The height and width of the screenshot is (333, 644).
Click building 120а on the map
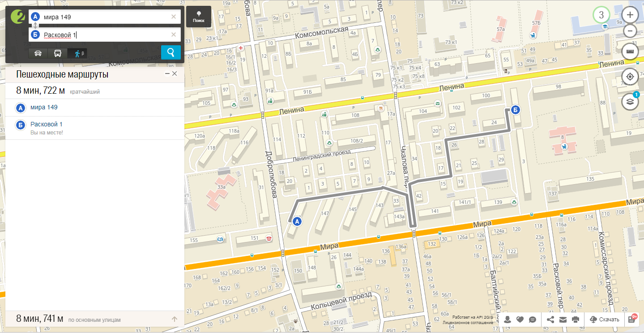[x=199, y=136]
